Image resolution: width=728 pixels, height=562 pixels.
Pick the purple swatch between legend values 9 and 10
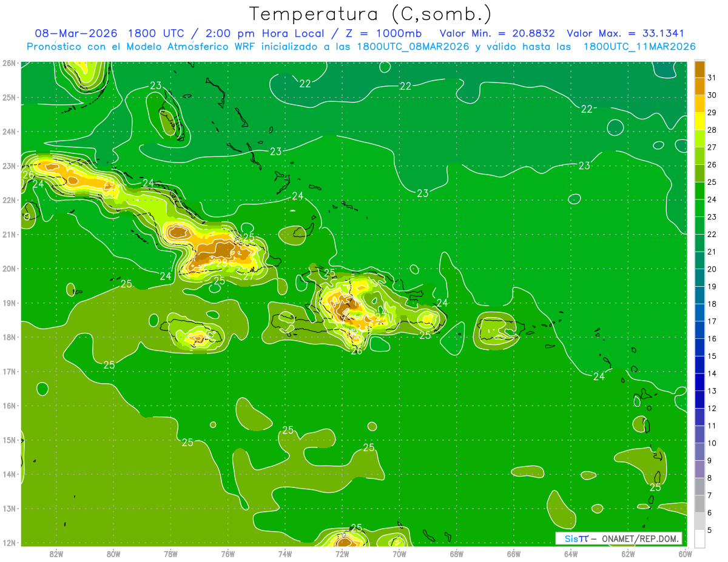(x=699, y=452)
